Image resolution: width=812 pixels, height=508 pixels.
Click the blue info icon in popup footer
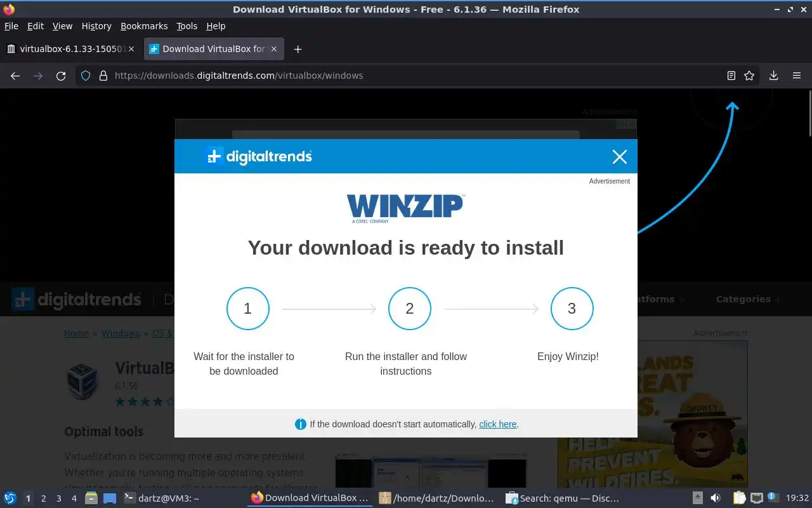pos(301,424)
